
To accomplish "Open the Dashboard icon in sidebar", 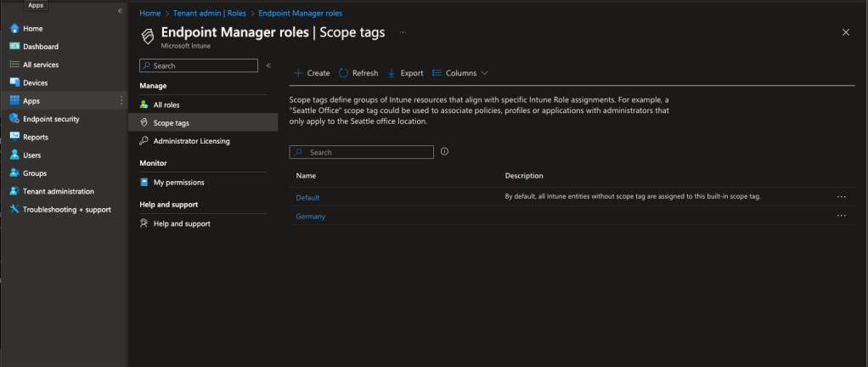I will pyautogui.click(x=14, y=47).
